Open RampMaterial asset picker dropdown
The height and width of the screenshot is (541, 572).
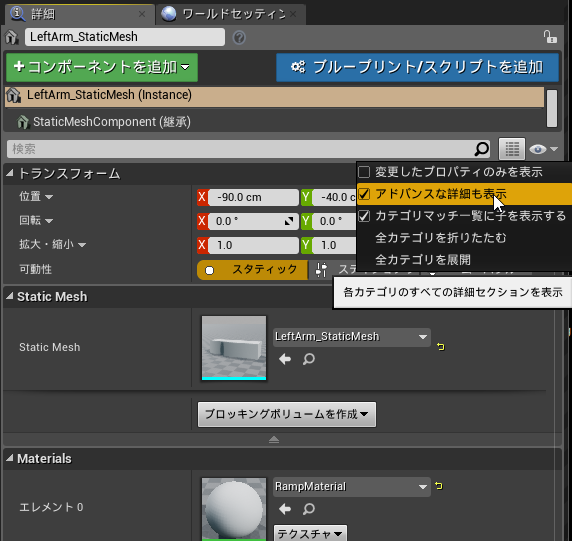pyautogui.click(x=352, y=487)
